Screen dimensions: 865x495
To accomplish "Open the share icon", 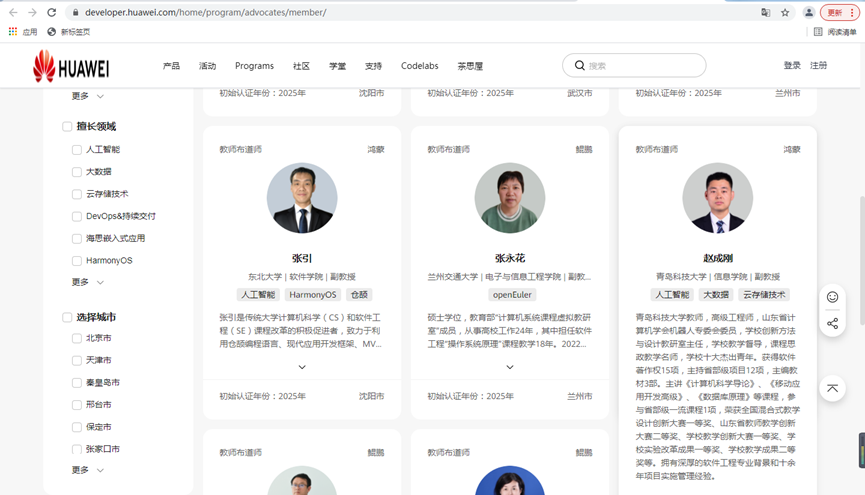I will coord(832,323).
